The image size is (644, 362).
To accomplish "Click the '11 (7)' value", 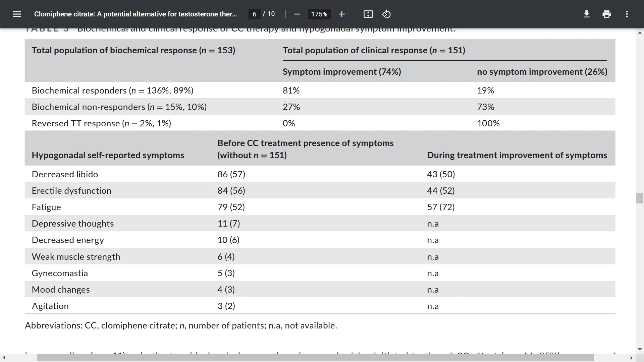I will pyautogui.click(x=229, y=224).
